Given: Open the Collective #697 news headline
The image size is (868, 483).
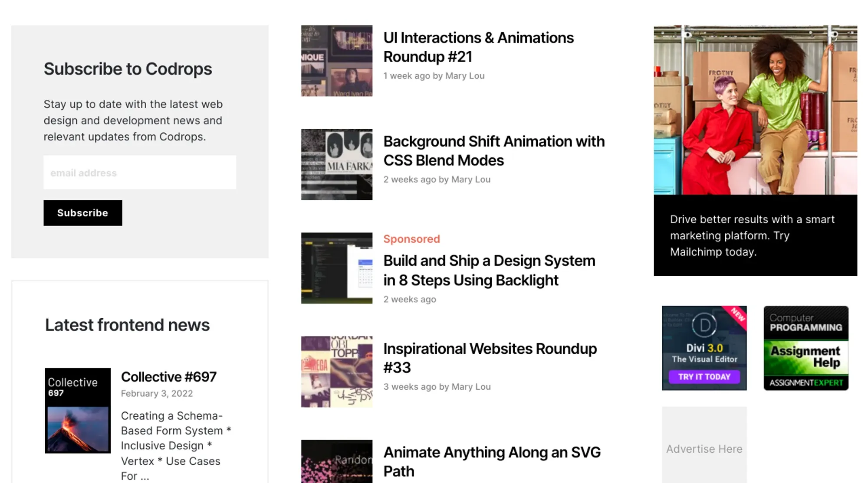Looking at the screenshot, I should tap(169, 377).
